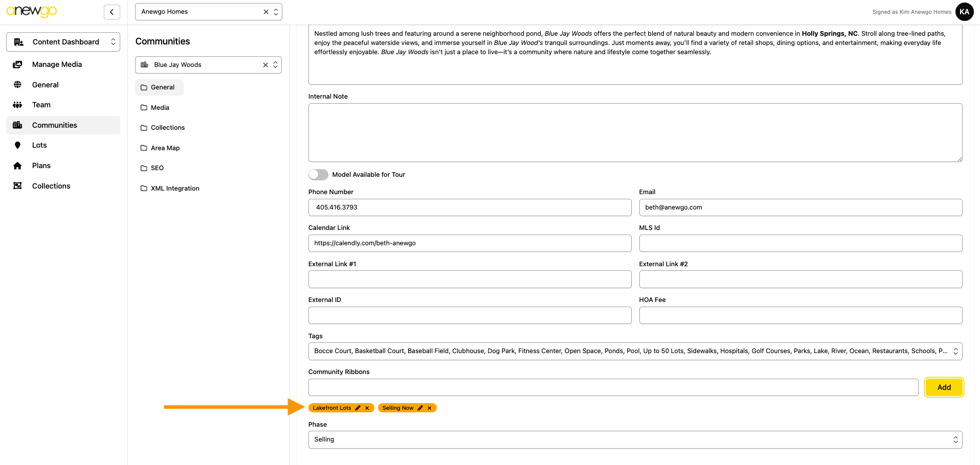Click into the HOA Fee field
Screen dimensions: 980x465
(800, 315)
